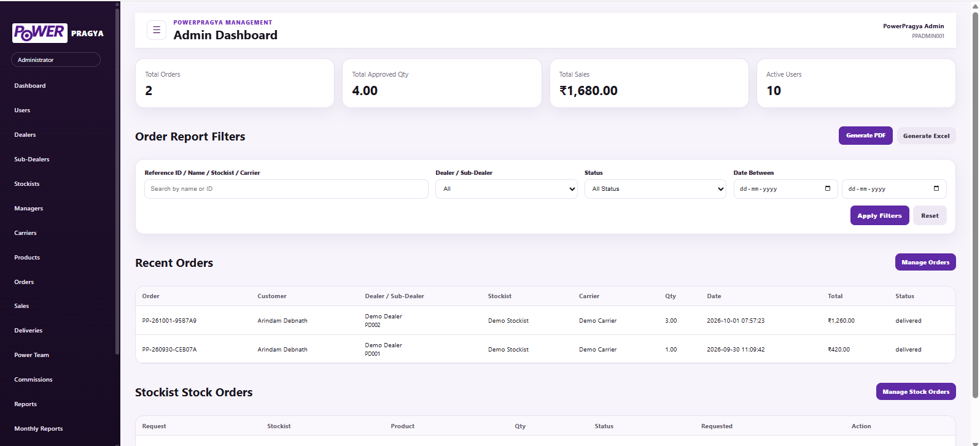Focus the Search by name or ID field
The image size is (980, 446).
[x=286, y=189]
